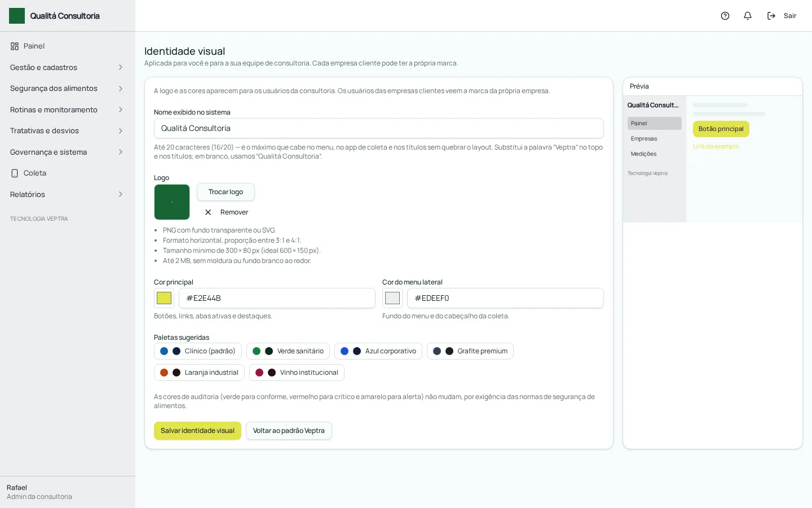Click Painel in the preview menu
This screenshot has width=812, height=508.
tap(655, 123)
